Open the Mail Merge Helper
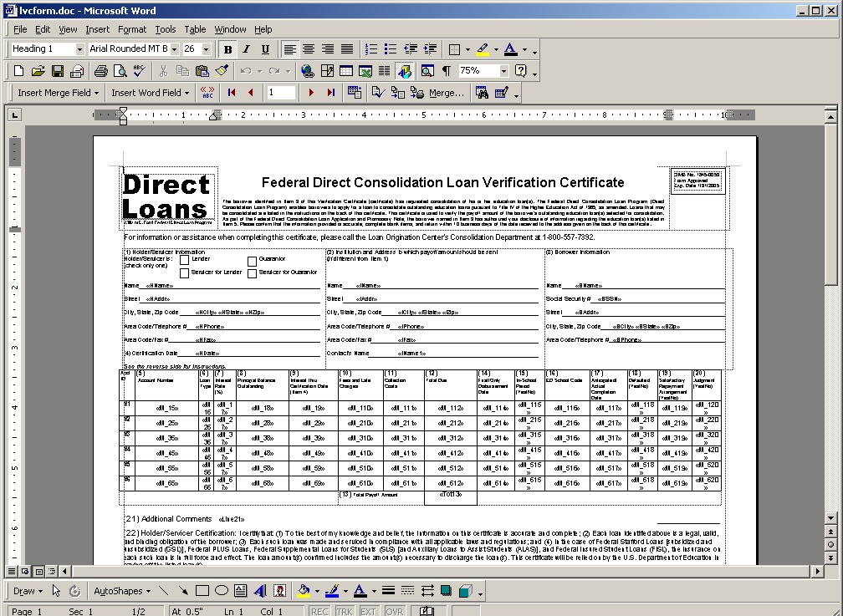843x616 pixels. (x=355, y=93)
